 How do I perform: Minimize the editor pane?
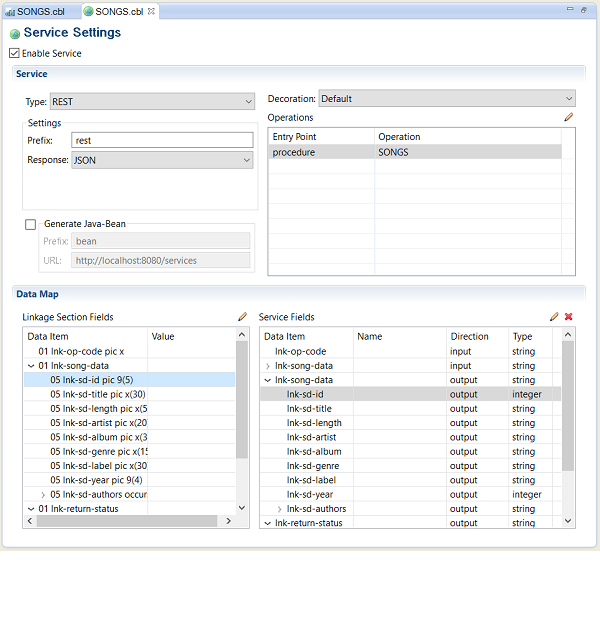pyautogui.click(x=569, y=9)
